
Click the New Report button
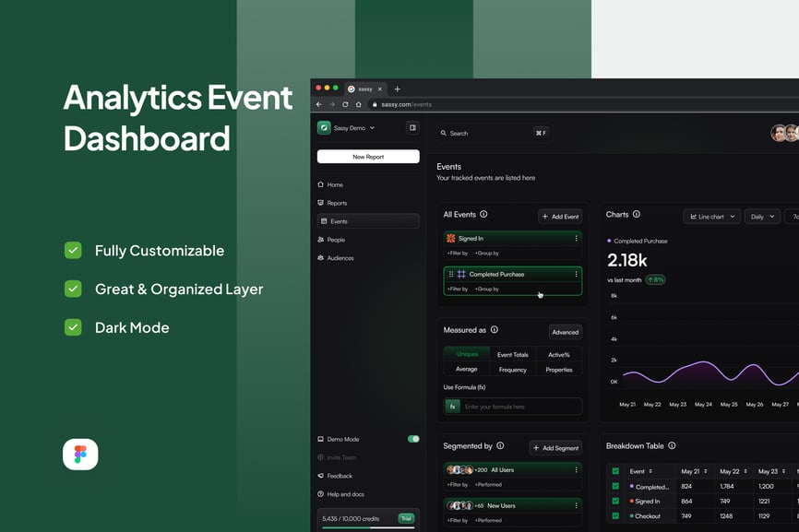click(x=368, y=157)
